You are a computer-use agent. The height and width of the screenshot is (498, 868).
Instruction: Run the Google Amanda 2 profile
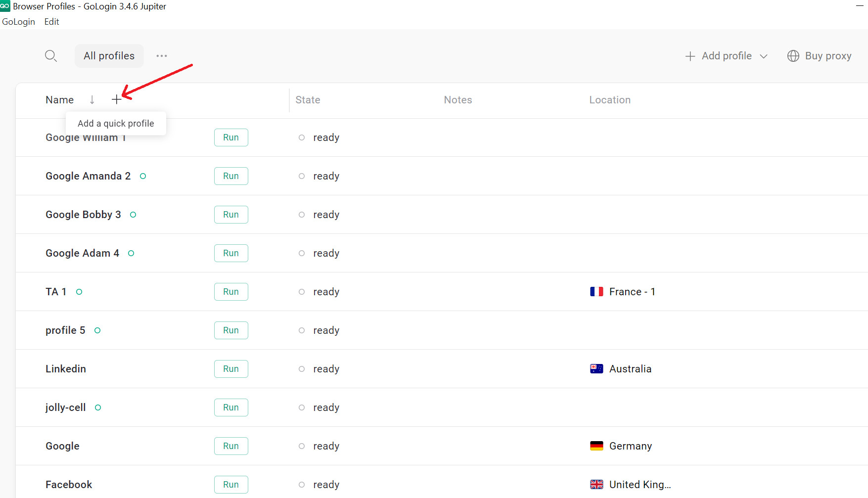coord(231,176)
